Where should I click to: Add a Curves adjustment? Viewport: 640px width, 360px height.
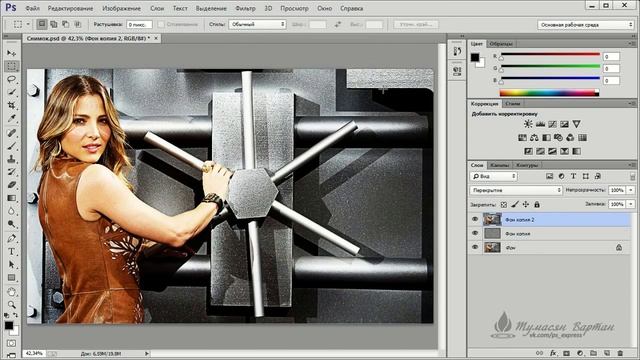coord(552,124)
